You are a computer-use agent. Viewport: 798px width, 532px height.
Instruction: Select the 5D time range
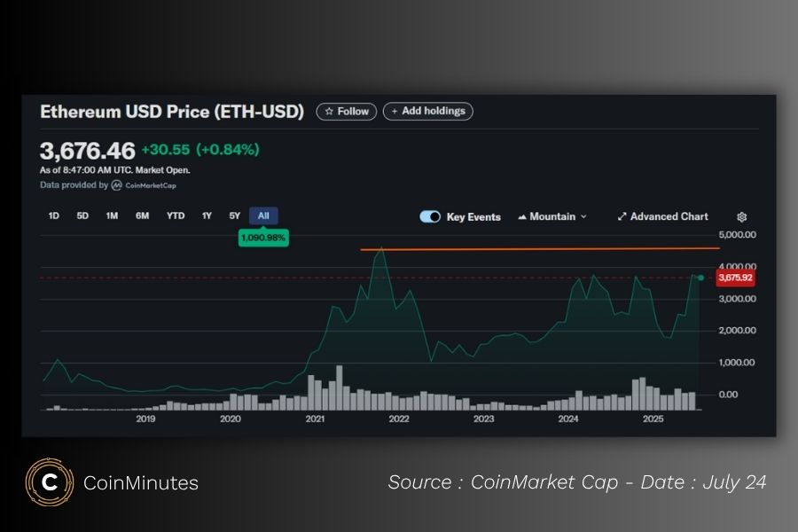click(x=82, y=215)
